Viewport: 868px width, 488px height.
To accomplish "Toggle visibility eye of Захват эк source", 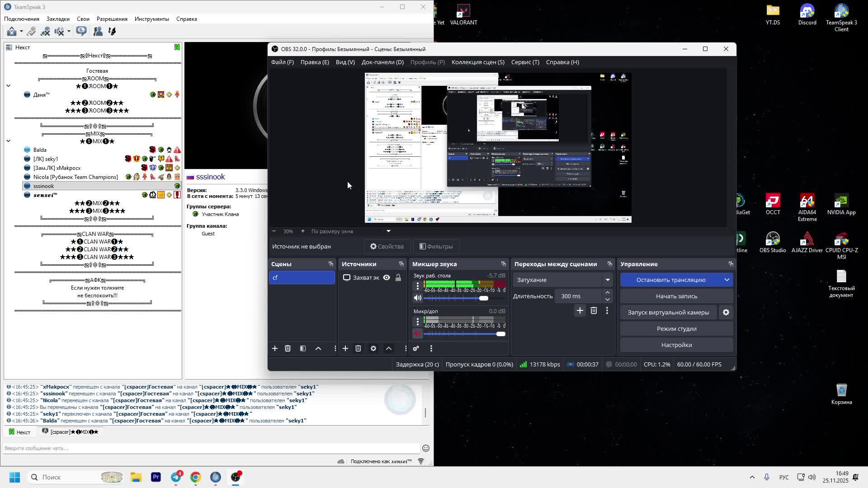I will [x=387, y=277].
